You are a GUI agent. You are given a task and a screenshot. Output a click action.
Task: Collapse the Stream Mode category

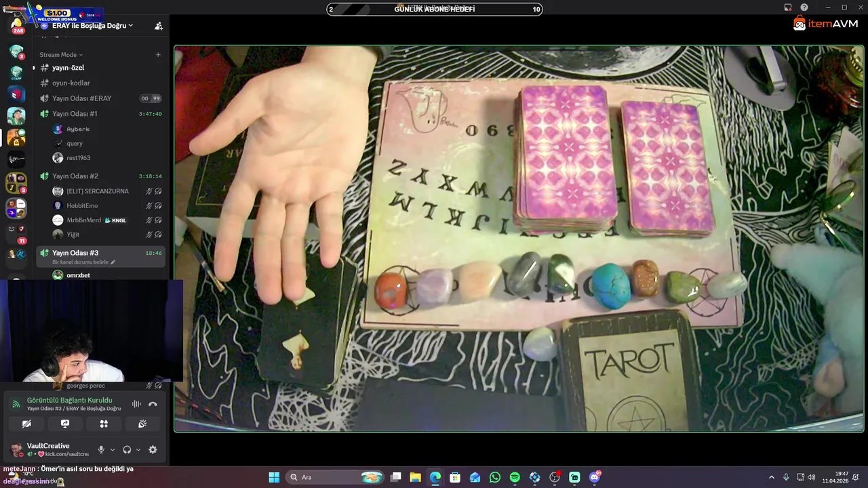[x=61, y=55]
